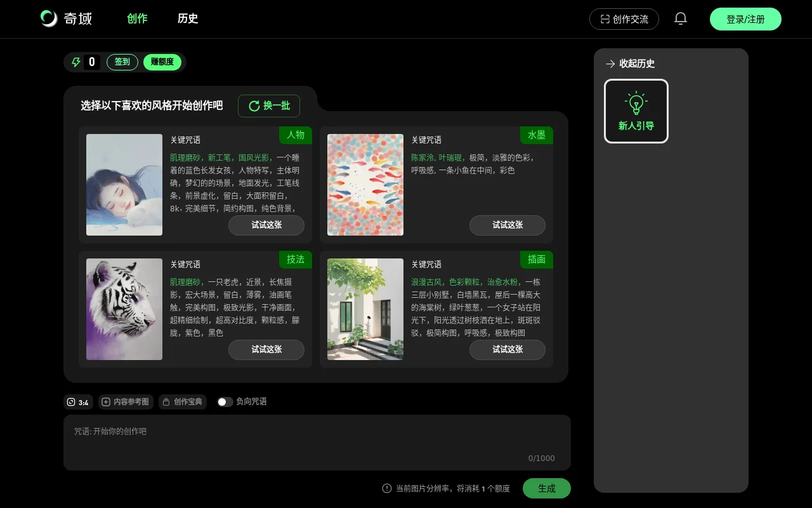Click 试试这张 under the 人物 style card
812x508 pixels.
pos(266,225)
